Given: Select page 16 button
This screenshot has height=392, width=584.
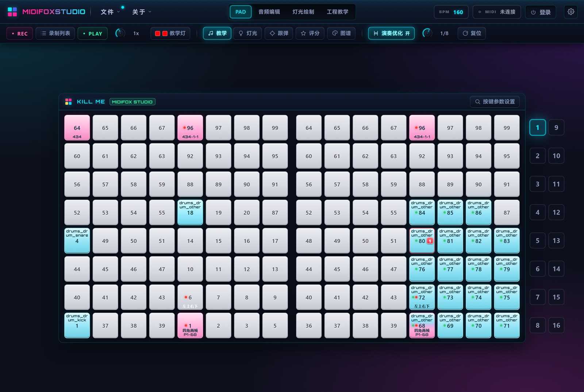Looking at the screenshot, I should [556, 325].
